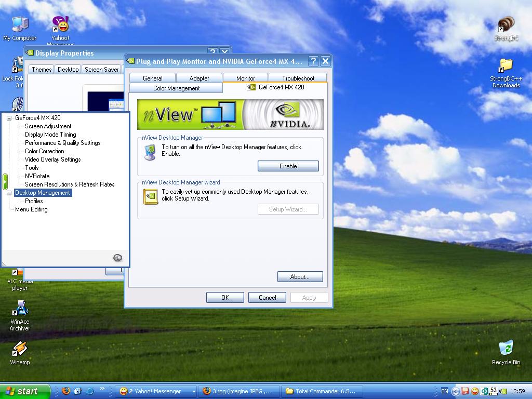Click the Desktop Manager wizard book icon
Viewport: 532px width, 399px height.
point(151,197)
